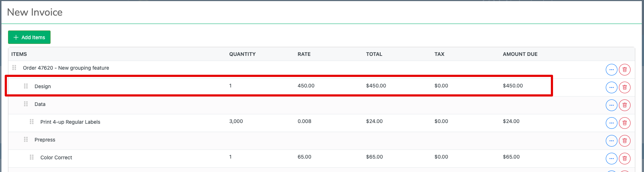Click the Print 4-up Regular Labels name
Image resolution: width=644 pixels, height=172 pixels.
pyautogui.click(x=70, y=122)
